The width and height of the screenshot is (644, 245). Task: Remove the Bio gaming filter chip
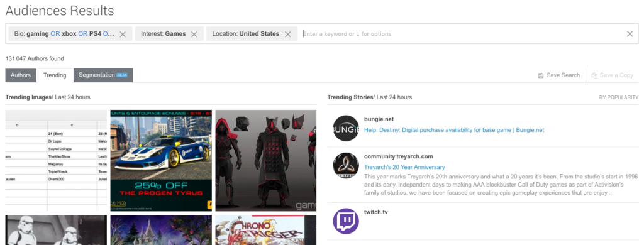pos(123,34)
